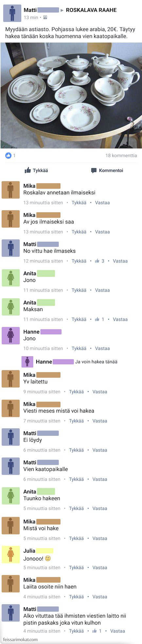The image size is (142, 644).
Task: Click the blue like reaction icon below the photo
Action: 8,155
